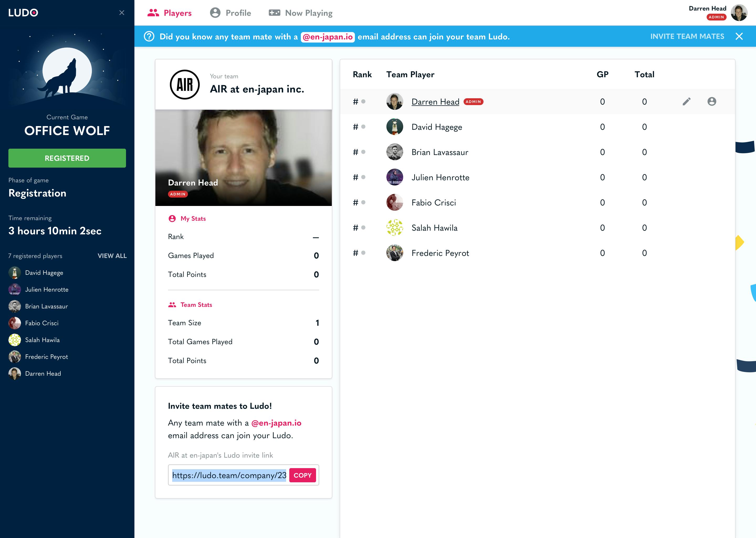Click the OFFICE WOLF game title
Viewport: 756px width, 538px height.
67,131
